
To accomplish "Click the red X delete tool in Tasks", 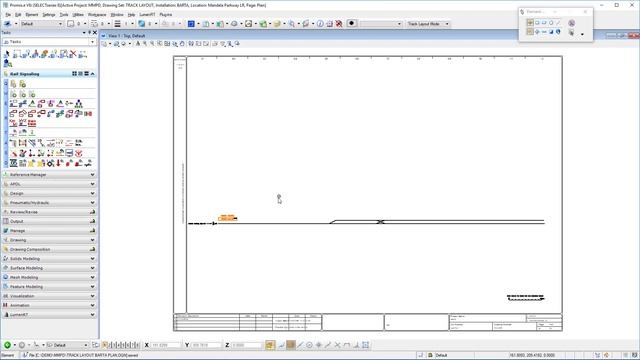I will click(73, 54).
